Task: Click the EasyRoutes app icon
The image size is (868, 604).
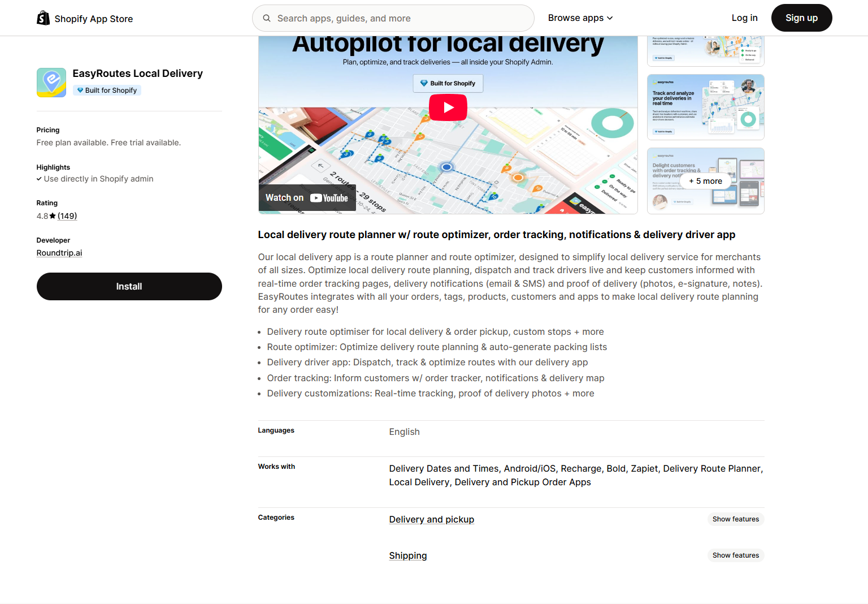Action: coord(51,83)
